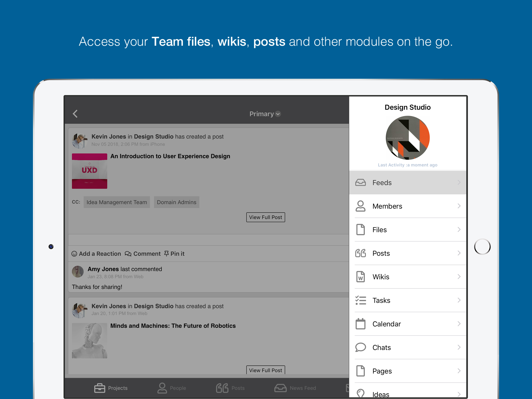
Task: Click View Full Post for UXD article
Action: click(x=266, y=217)
